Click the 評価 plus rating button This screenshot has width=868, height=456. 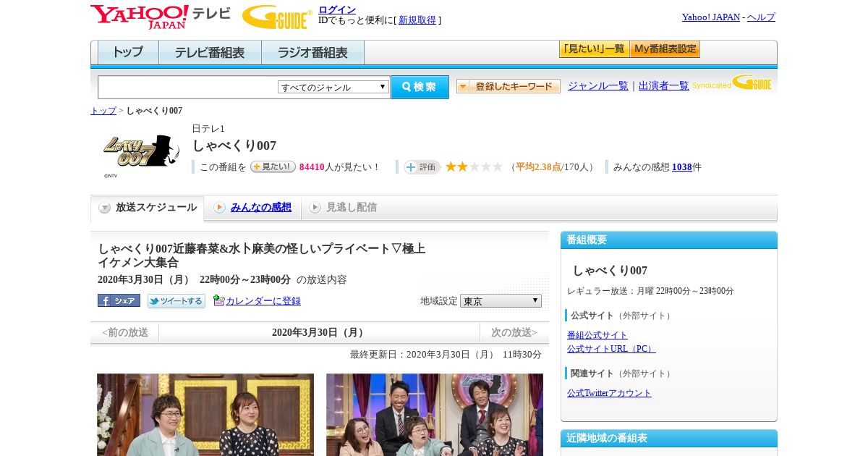click(422, 167)
